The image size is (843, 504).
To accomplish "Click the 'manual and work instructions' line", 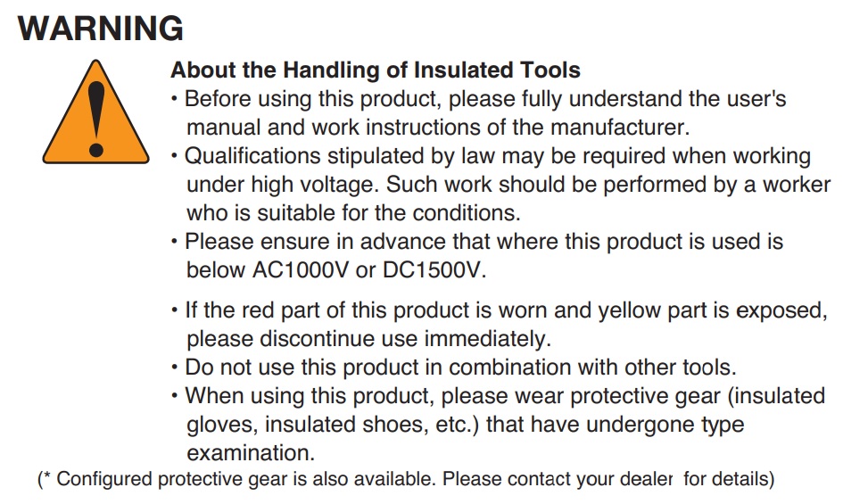I will point(439,127).
